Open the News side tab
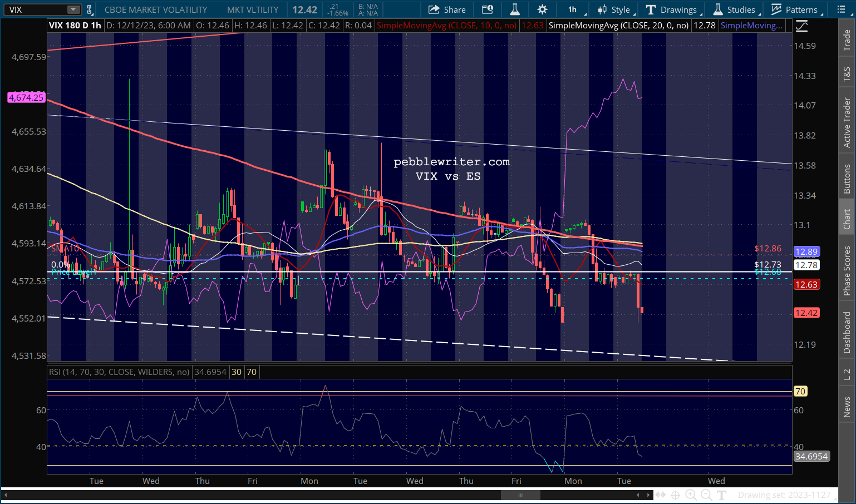The image size is (856, 504). click(x=847, y=407)
